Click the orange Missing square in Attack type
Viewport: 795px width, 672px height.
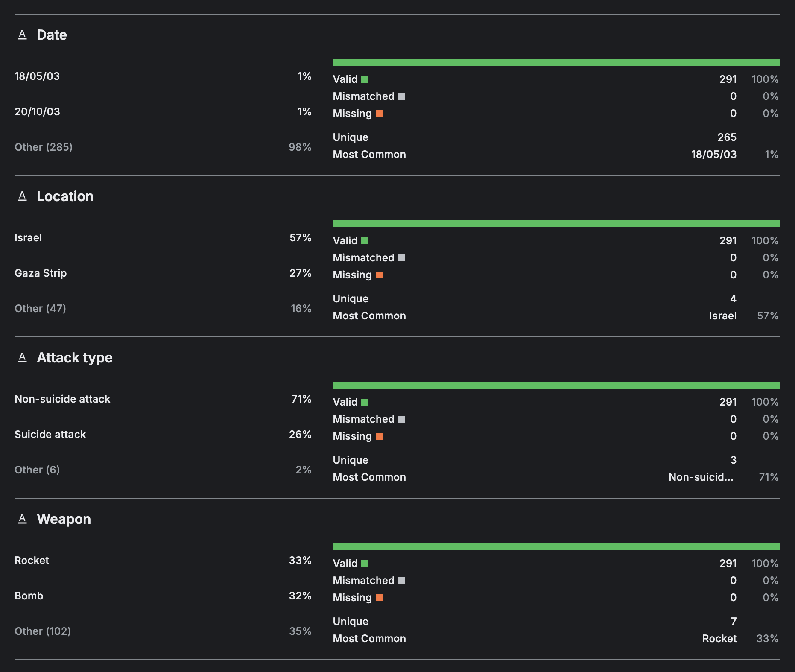tap(379, 436)
